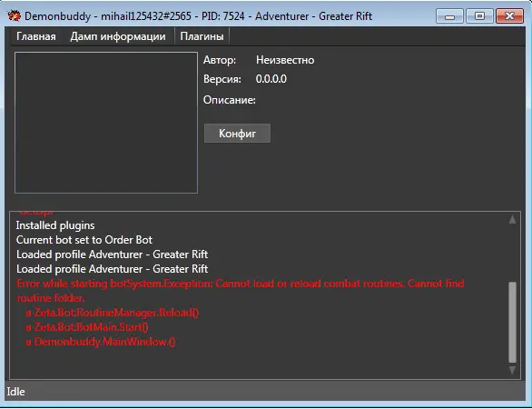Screen dimensions: 532x409
Task: Click the 'Idle' status bar text
Action: coord(15,392)
